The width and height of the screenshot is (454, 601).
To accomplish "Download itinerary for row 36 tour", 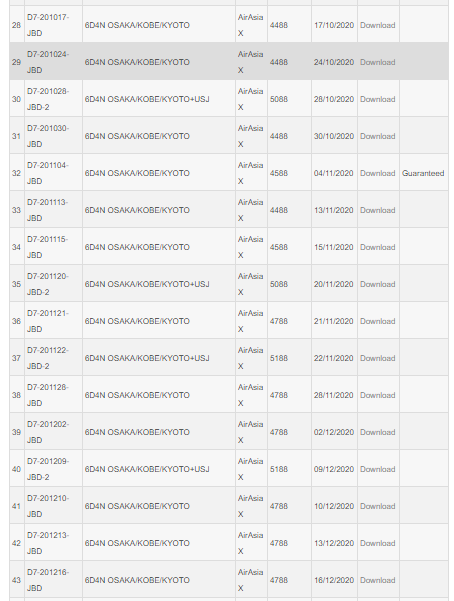I will [x=377, y=321].
